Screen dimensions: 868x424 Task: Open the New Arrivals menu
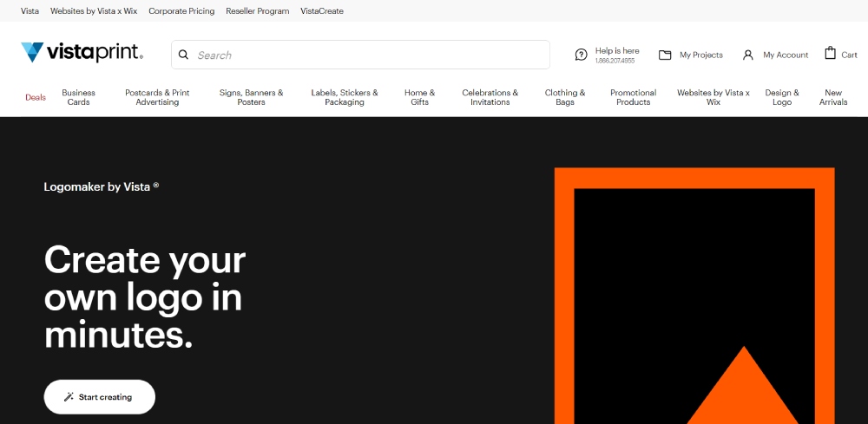point(833,97)
